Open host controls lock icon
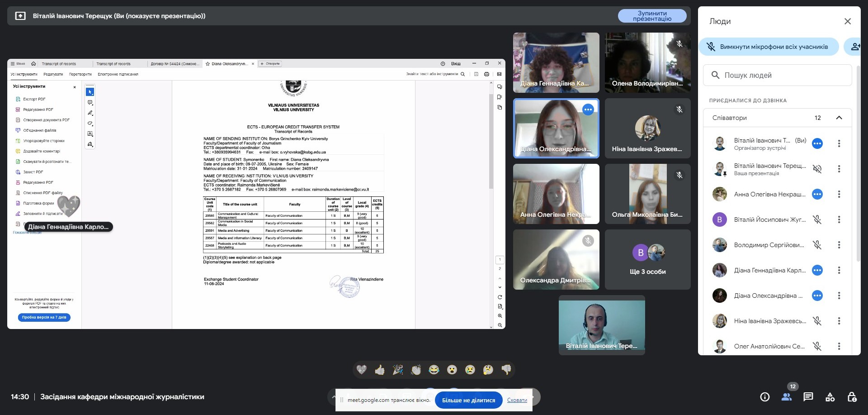Image resolution: width=868 pixels, height=415 pixels. click(x=852, y=397)
